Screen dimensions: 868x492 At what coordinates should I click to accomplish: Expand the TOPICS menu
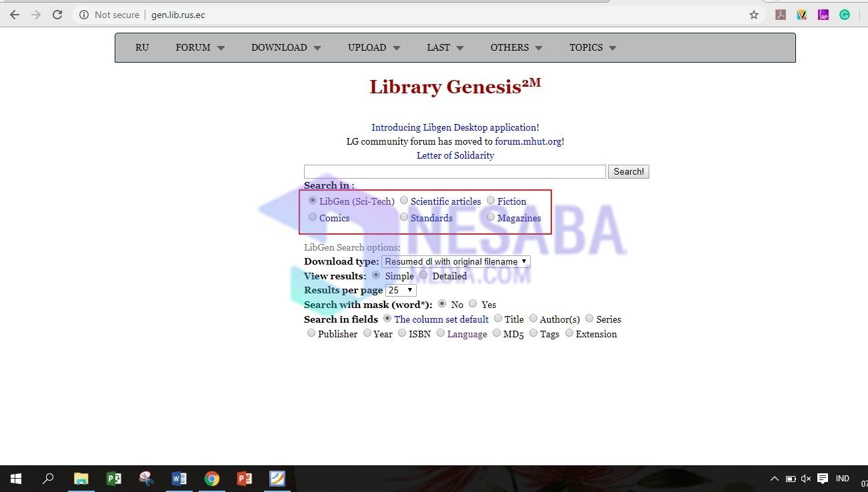pos(593,47)
